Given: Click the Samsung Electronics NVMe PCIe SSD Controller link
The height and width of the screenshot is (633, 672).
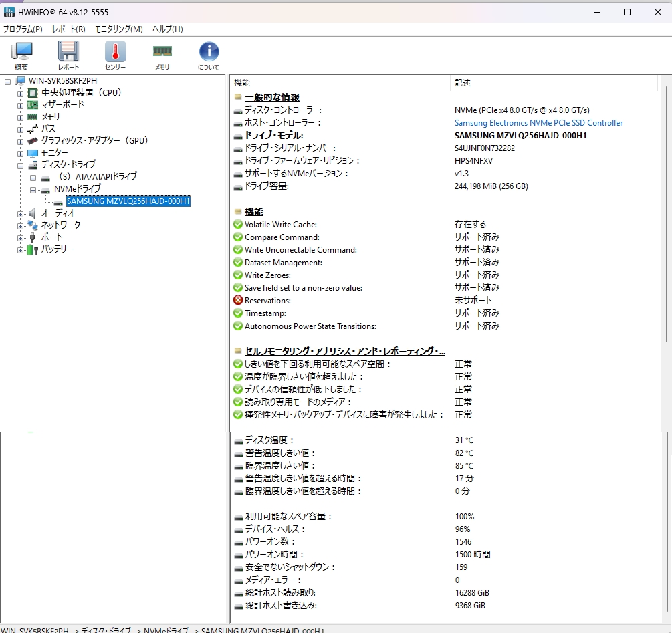Looking at the screenshot, I should coord(538,123).
